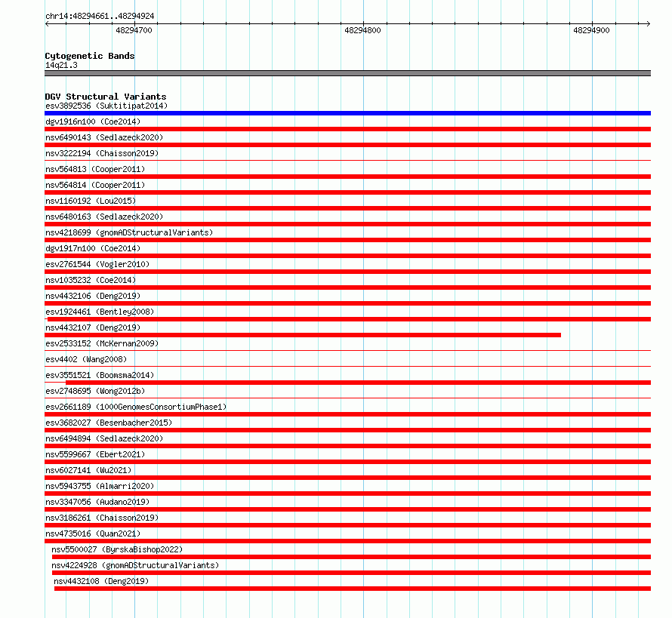Select dgv1917n100 (Coe2014) variant label
The image size is (672, 618).
point(93,248)
